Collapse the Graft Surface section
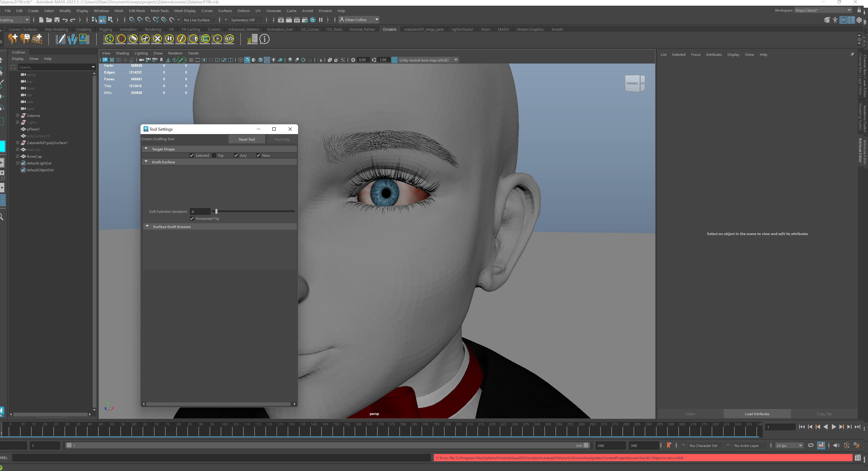Image resolution: width=868 pixels, height=471 pixels. point(146,162)
